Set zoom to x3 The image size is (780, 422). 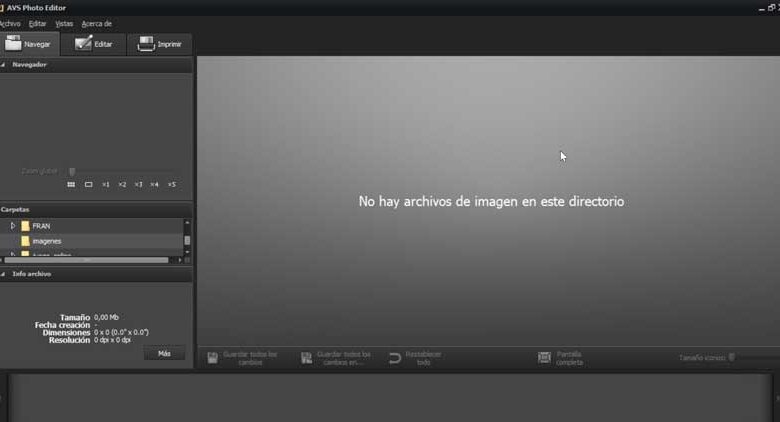(x=138, y=185)
